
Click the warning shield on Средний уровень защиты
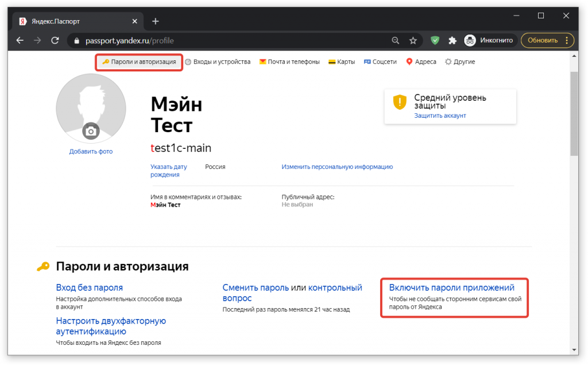(400, 102)
